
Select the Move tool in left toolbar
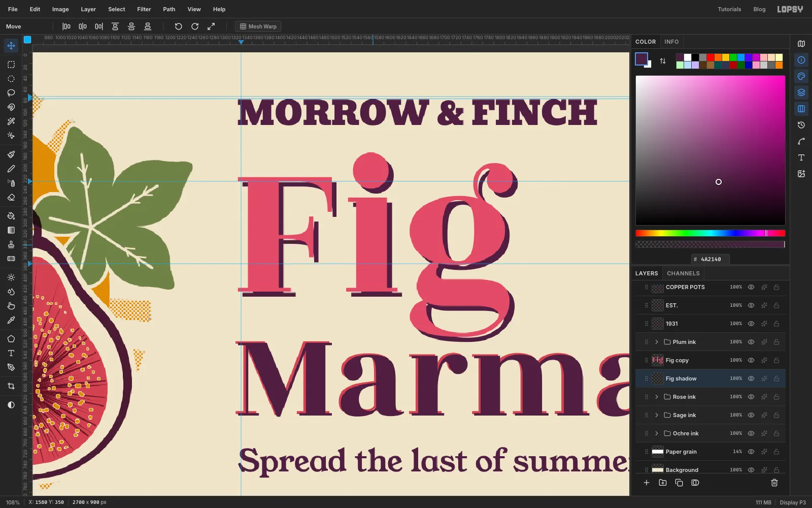[x=11, y=46]
